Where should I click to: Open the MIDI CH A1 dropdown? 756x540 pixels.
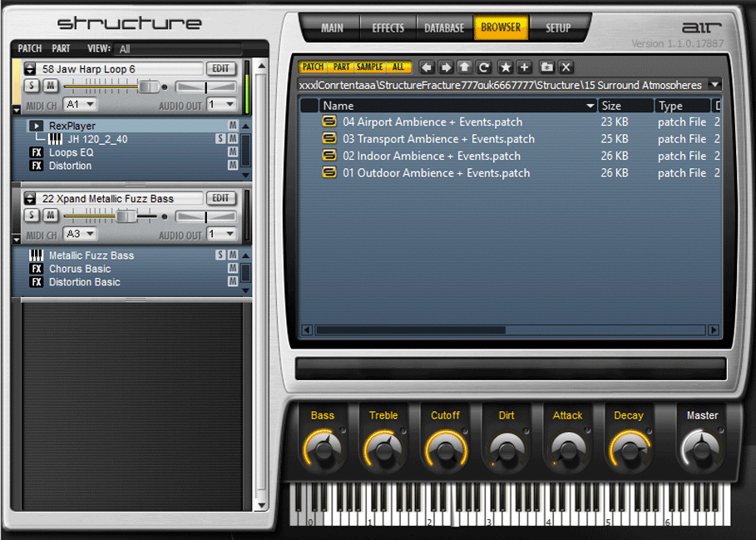(x=80, y=104)
